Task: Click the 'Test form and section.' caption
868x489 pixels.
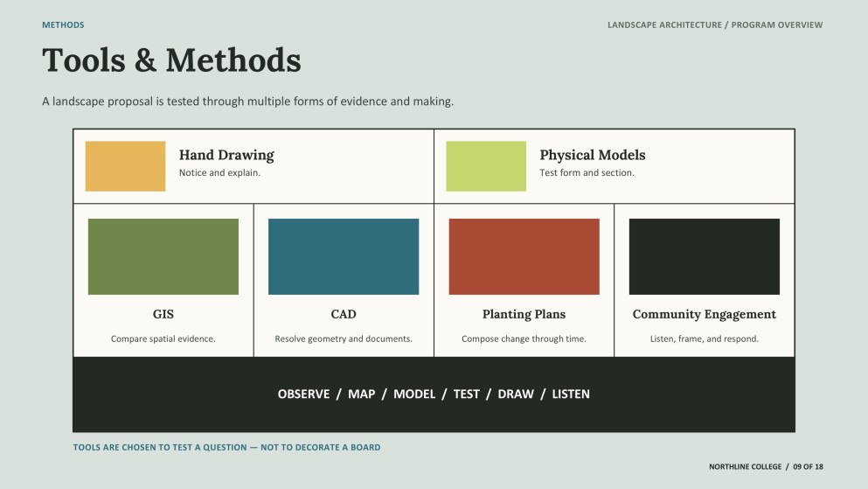Action: pos(587,173)
